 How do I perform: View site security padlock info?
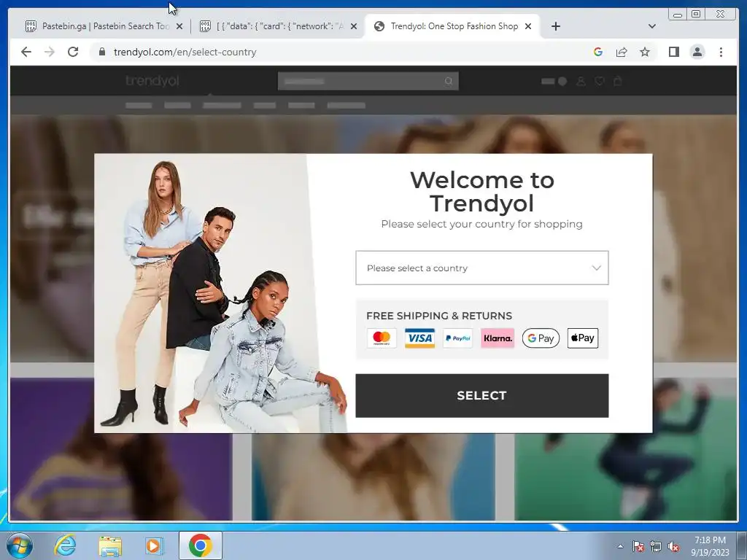[101, 52]
